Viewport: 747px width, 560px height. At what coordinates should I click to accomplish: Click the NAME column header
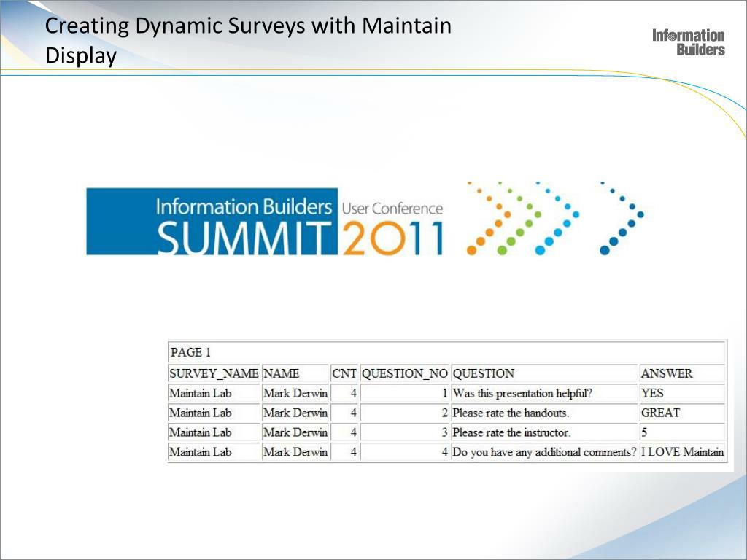tap(295, 373)
